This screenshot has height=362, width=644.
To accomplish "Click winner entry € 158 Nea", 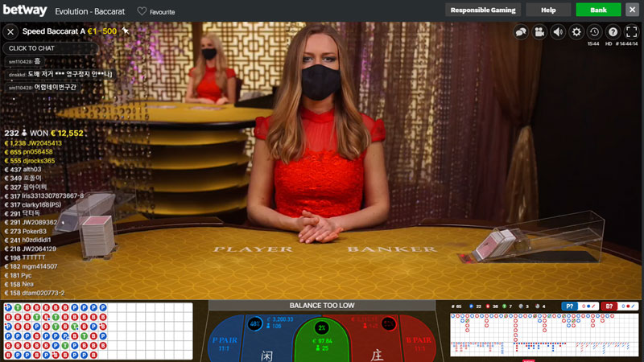I will (x=19, y=284).
